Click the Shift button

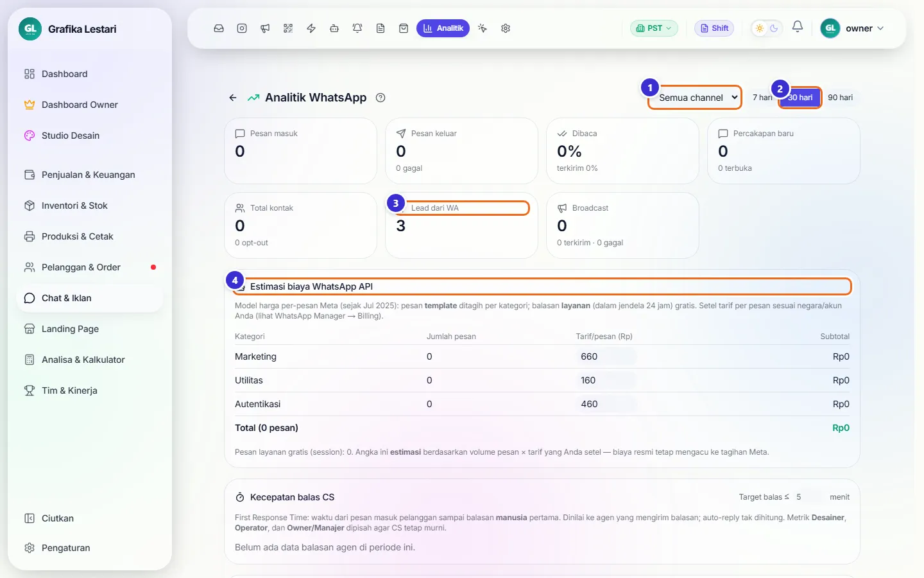coord(714,28)
